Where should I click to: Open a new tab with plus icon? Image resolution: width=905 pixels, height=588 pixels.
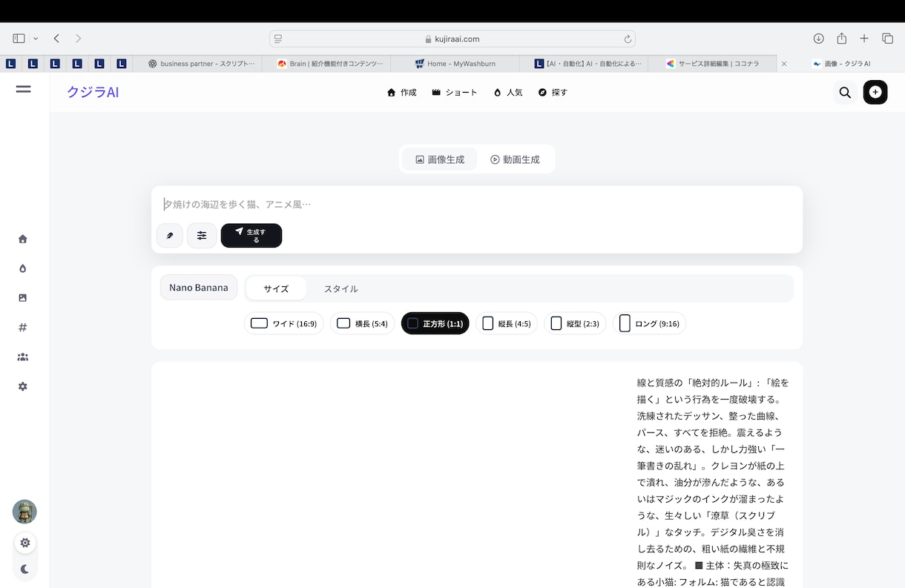point(864,39)
